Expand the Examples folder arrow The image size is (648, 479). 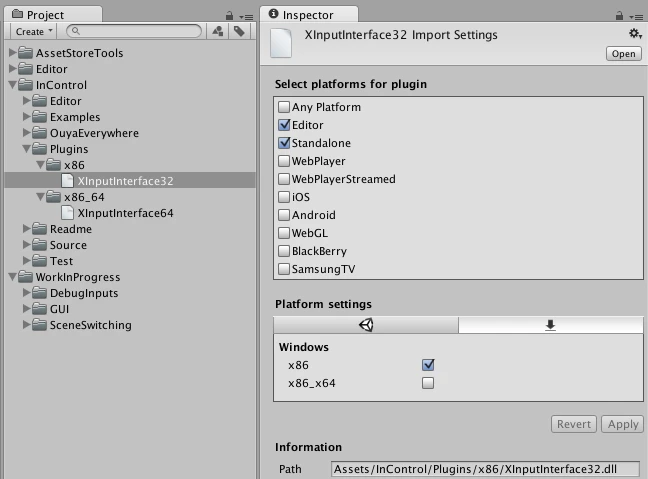[26, 117]
